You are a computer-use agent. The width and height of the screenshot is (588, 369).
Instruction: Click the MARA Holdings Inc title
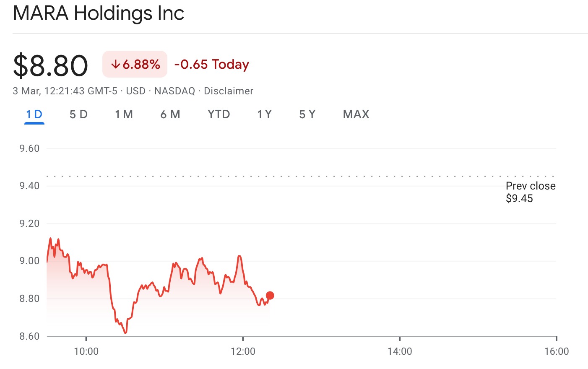tap(99, 13)
